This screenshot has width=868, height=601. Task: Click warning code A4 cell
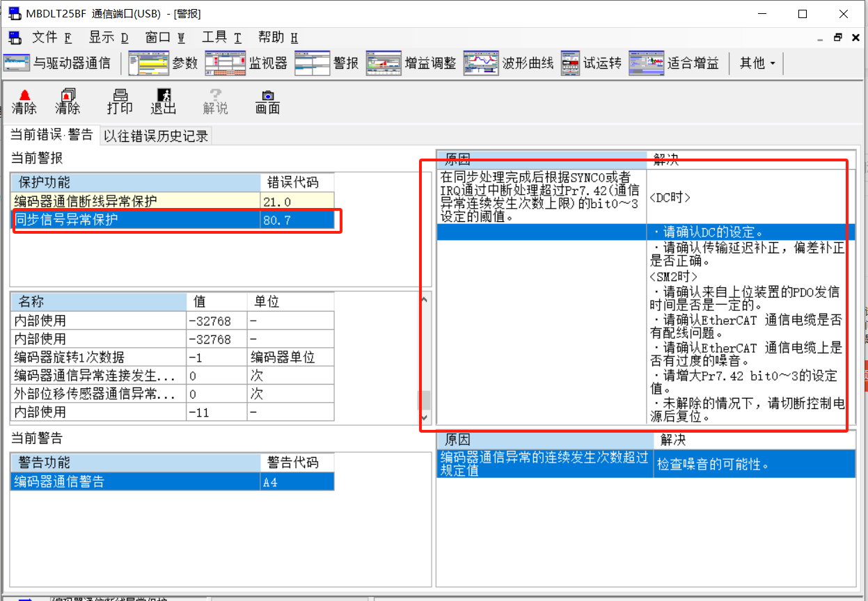click(x=297, y=481)
